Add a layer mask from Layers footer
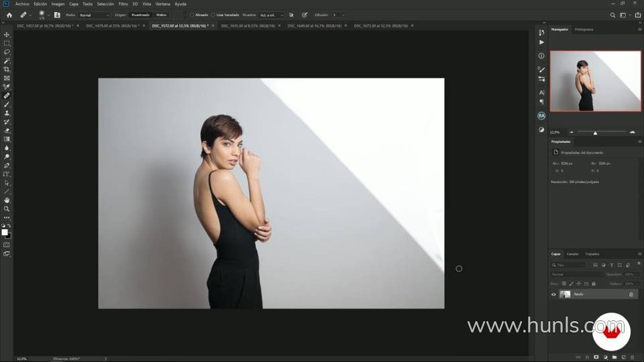Viewport: 644px width, 362px height. point(596,357)
